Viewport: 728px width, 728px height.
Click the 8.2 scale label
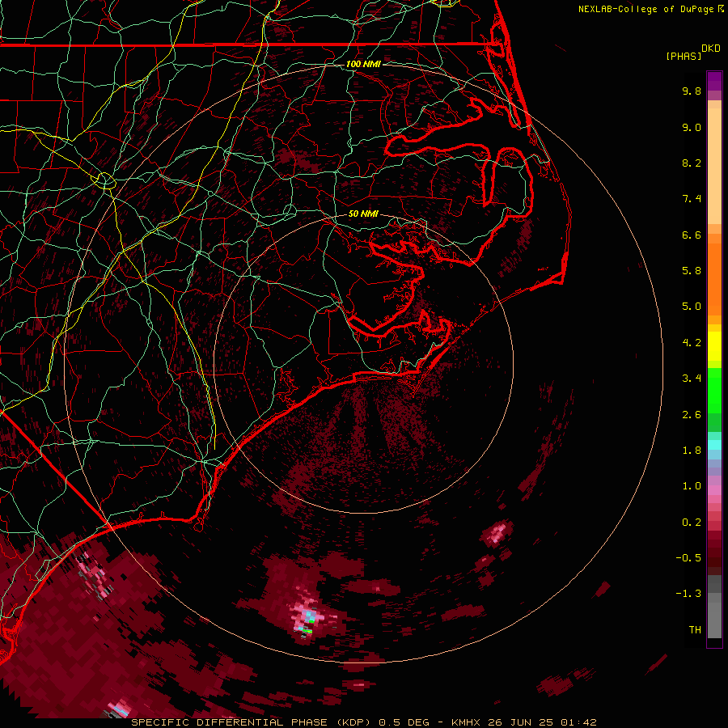coord(692,163)
